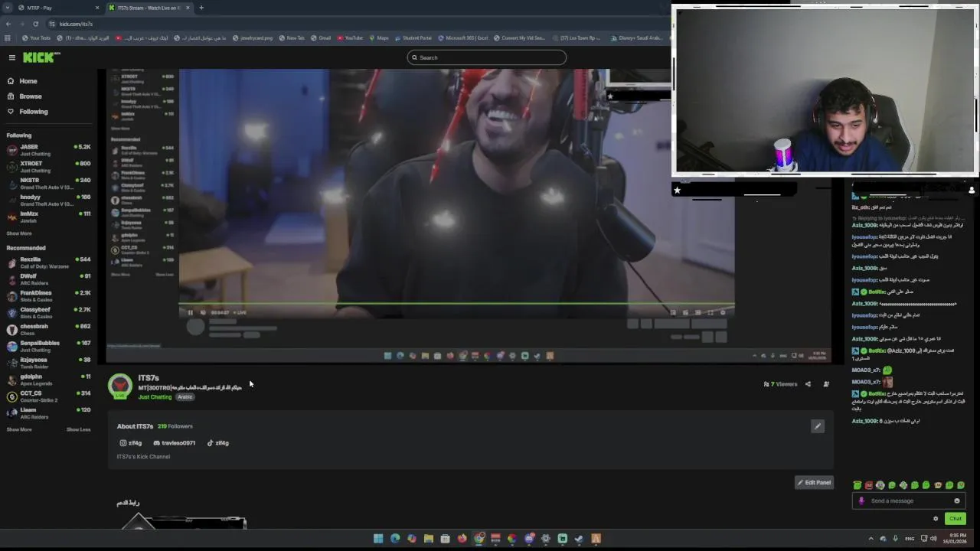Expand Recommended list with Show More
This screenshot has width=980, height=551.
(x=19, y=429)
